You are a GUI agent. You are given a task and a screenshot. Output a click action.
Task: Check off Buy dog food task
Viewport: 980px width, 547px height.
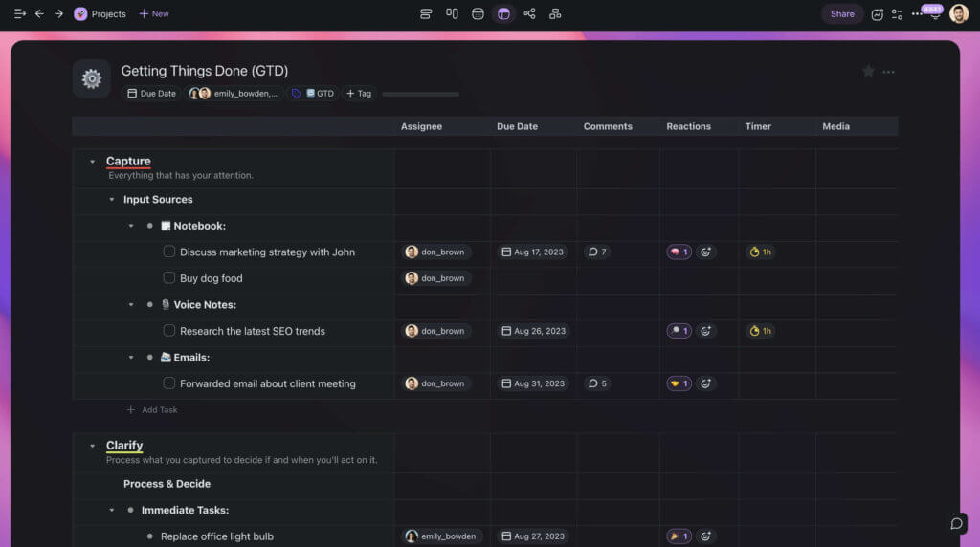tap(169, 278)
